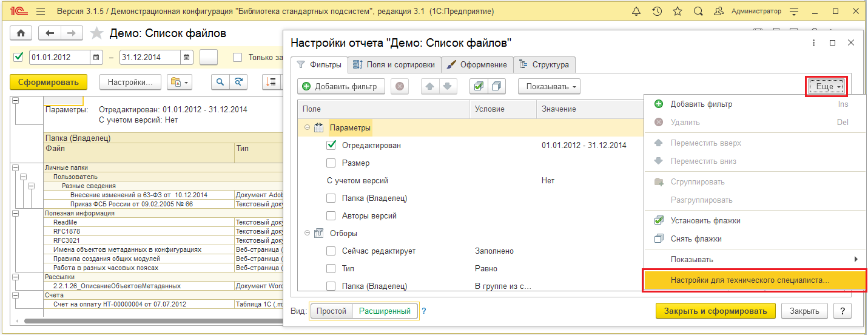Switch to Поля и сортировки tab

394,64
